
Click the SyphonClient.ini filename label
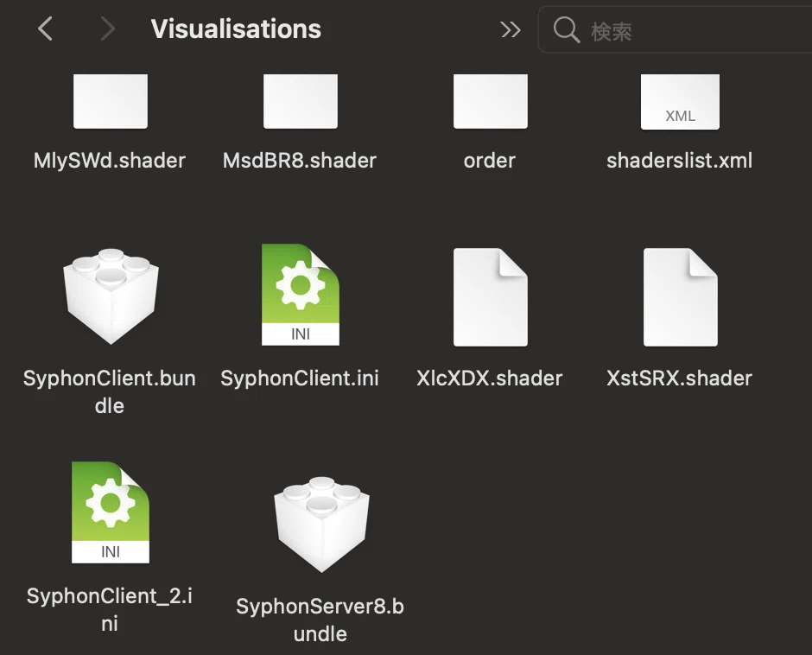coord(300,378)
